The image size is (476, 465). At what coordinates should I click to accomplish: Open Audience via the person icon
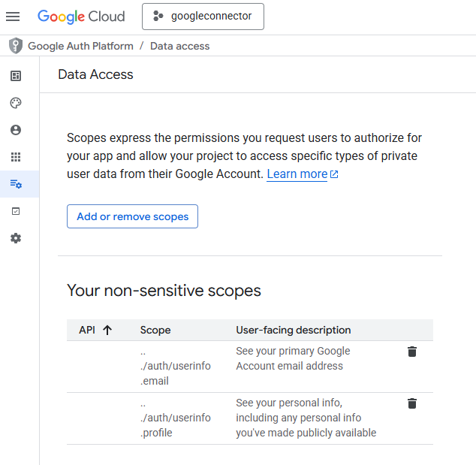[x=16, y=130]
